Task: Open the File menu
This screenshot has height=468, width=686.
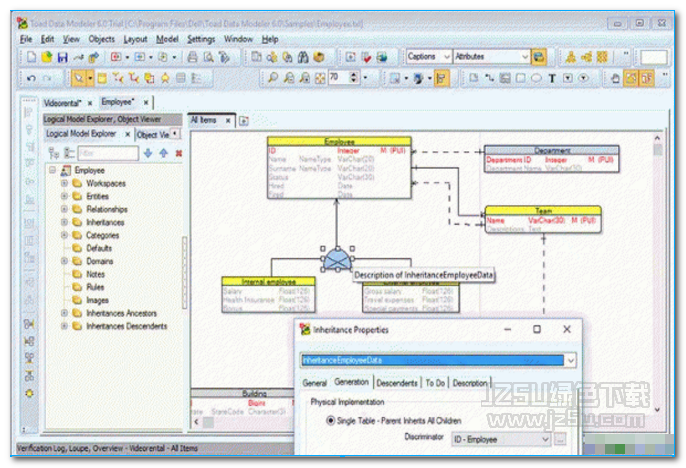Action: (26, 39)
